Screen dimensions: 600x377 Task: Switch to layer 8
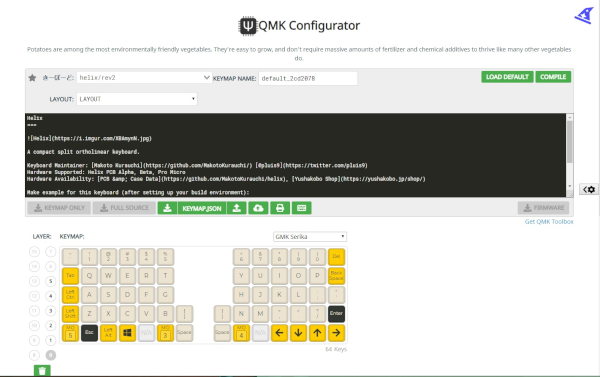click(34, 355)
